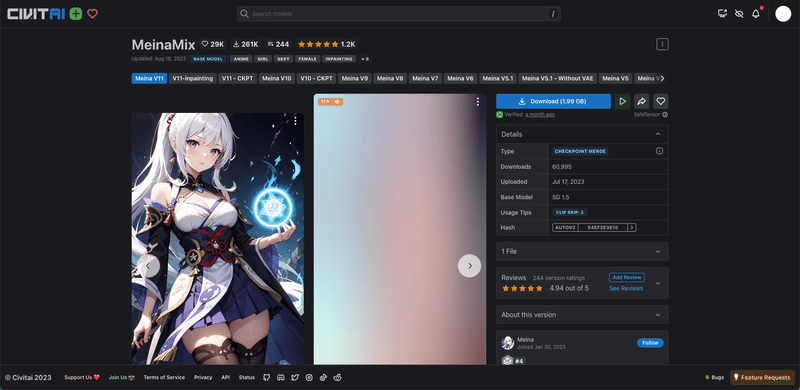Open the model's three-dot options menu
The width and height of the screenshot is (800, 390).
click(x=662, y=44)
